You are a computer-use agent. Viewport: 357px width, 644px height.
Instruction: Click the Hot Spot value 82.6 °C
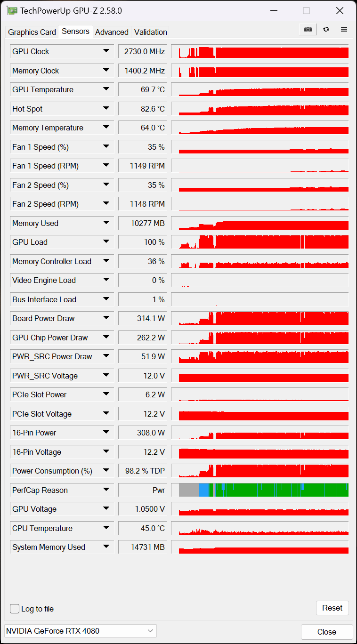[x=143, y=109]
